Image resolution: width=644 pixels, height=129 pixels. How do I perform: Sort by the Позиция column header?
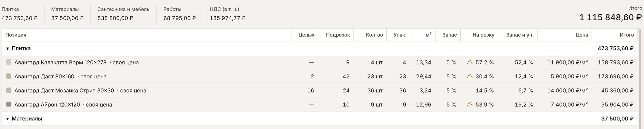[x=16, y=35]
